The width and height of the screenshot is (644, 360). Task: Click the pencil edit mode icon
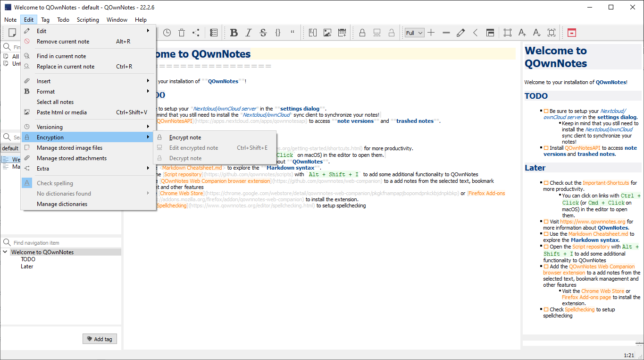[x=461, y=33]
